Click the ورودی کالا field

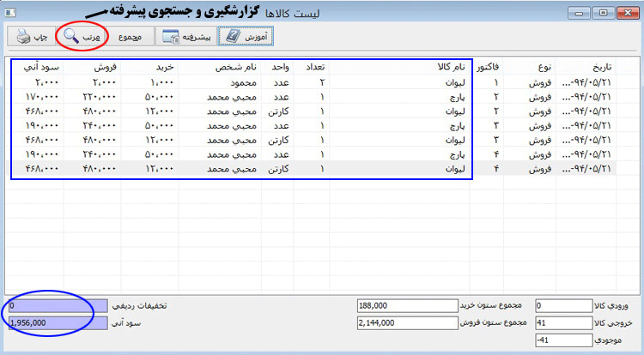click(x=562, y=305)
